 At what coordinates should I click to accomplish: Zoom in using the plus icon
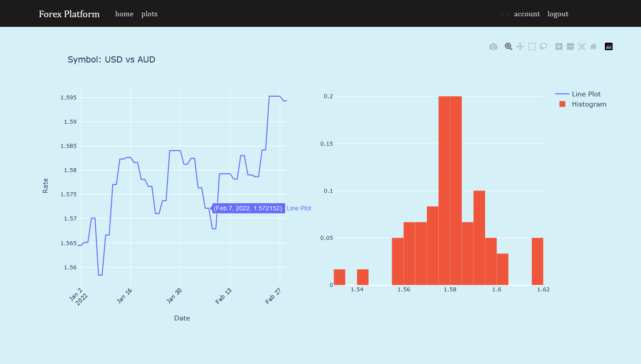point(559,46)
